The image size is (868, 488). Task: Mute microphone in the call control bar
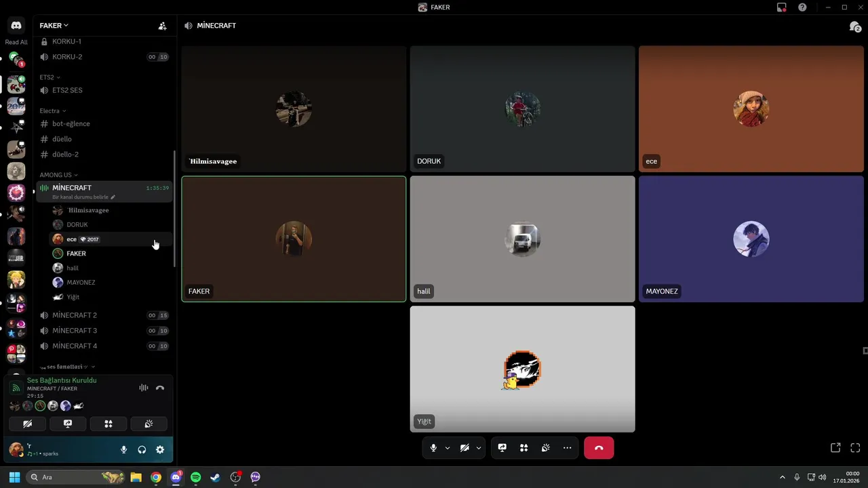click(x=433, y=448)
